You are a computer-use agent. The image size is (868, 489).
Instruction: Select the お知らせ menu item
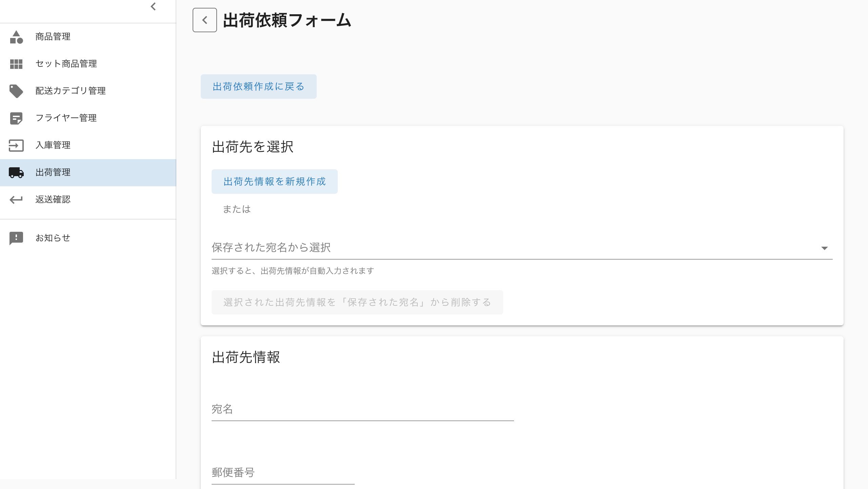coord(53,238)
